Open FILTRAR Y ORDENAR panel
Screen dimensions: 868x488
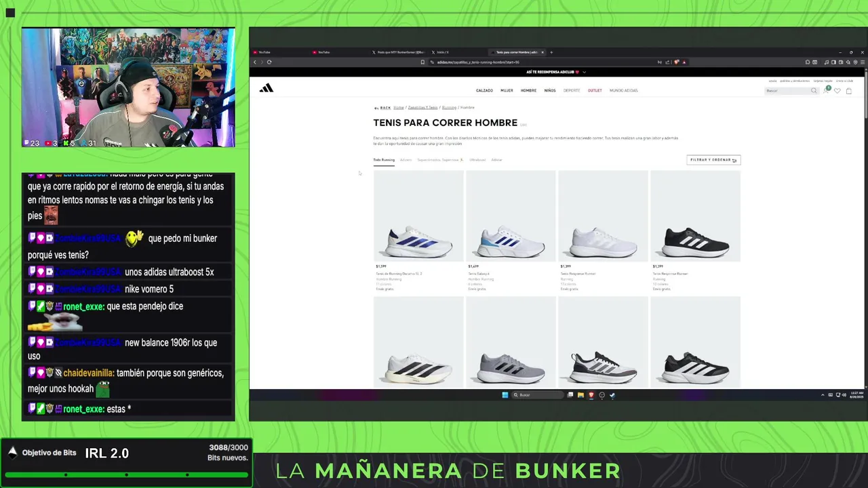713,160
